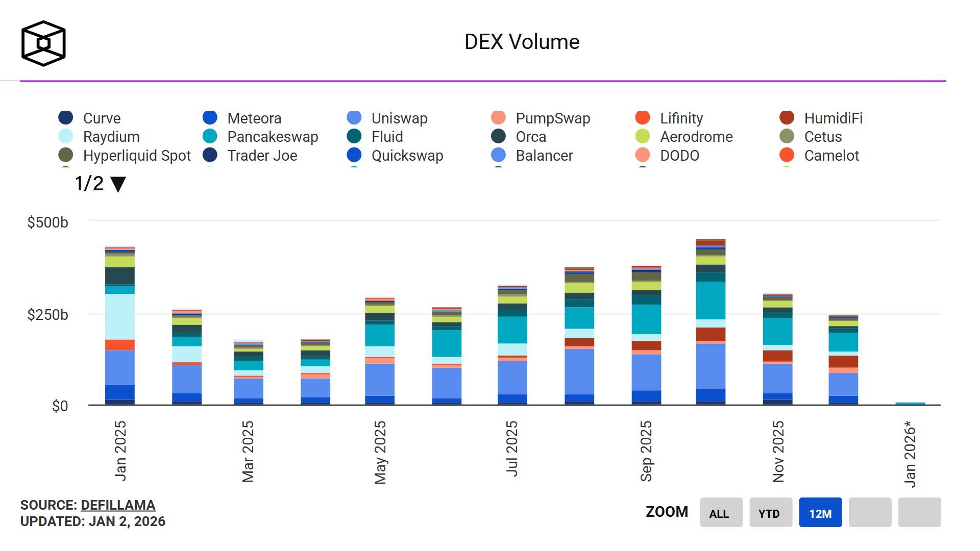Hide the Raydium series via legend label
Screen dimensions: 980x551
coord(111,137)
